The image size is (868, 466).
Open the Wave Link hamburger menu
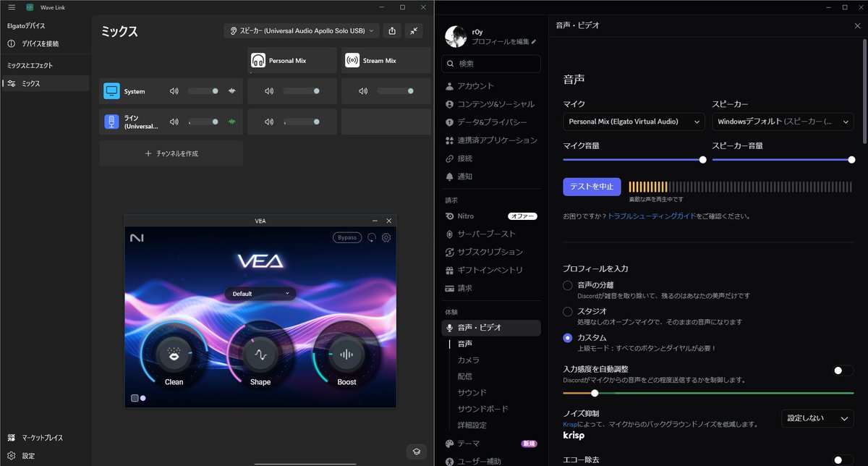(x=11, y=7)
